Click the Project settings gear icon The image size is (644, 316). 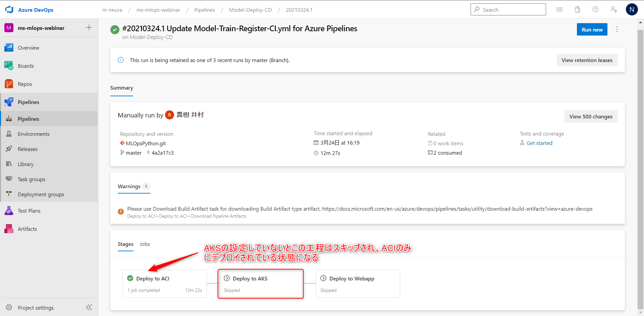9,308
